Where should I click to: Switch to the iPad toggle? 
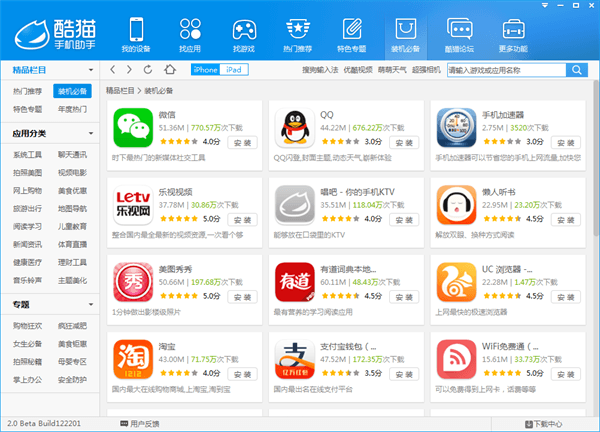click(234, 70)
